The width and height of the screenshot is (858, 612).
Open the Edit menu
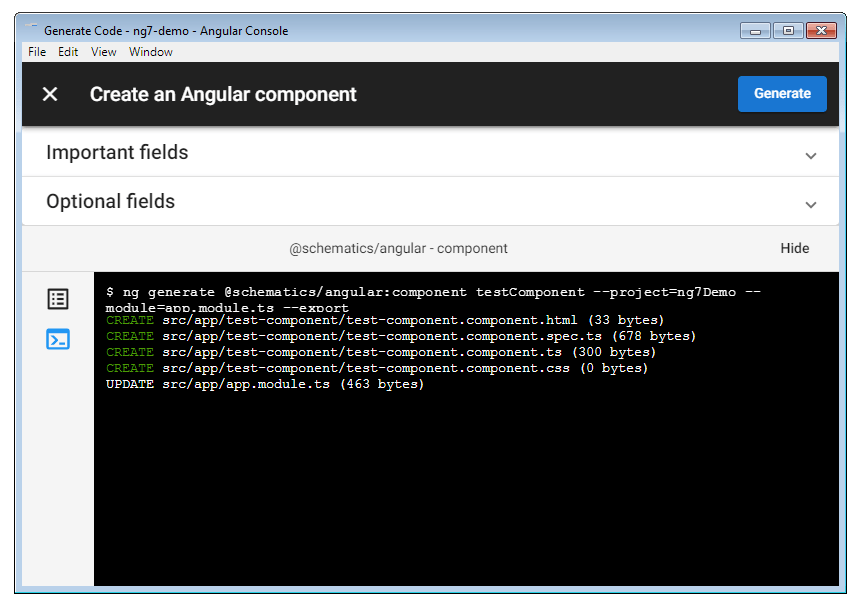pos(68,52)
